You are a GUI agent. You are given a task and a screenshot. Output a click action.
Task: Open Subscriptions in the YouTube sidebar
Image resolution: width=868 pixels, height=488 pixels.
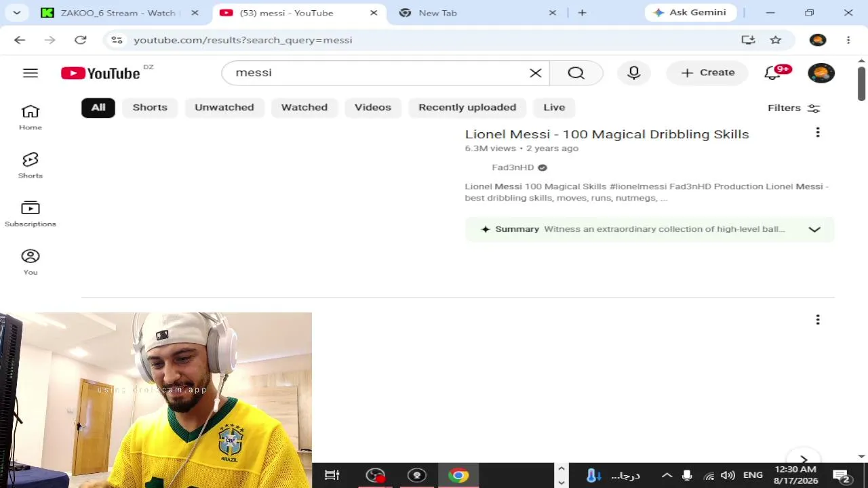tap(31, 213)
